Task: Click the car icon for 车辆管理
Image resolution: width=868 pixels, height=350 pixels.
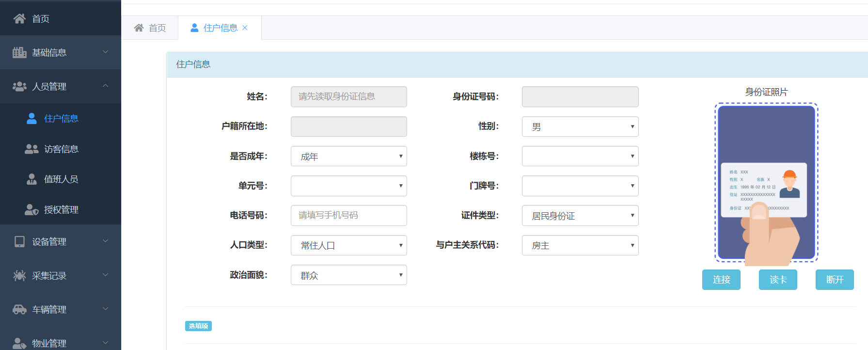Action: (x=19, y=309)
